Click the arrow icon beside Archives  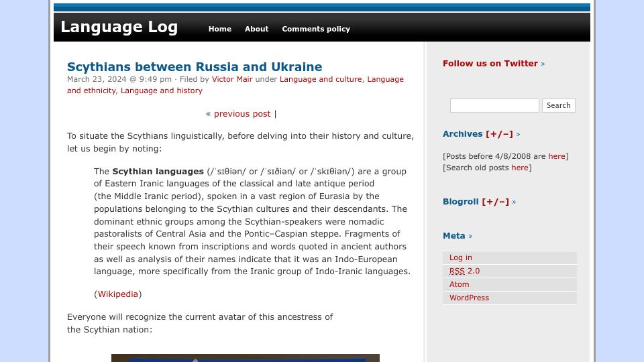[x=518, y=135]
